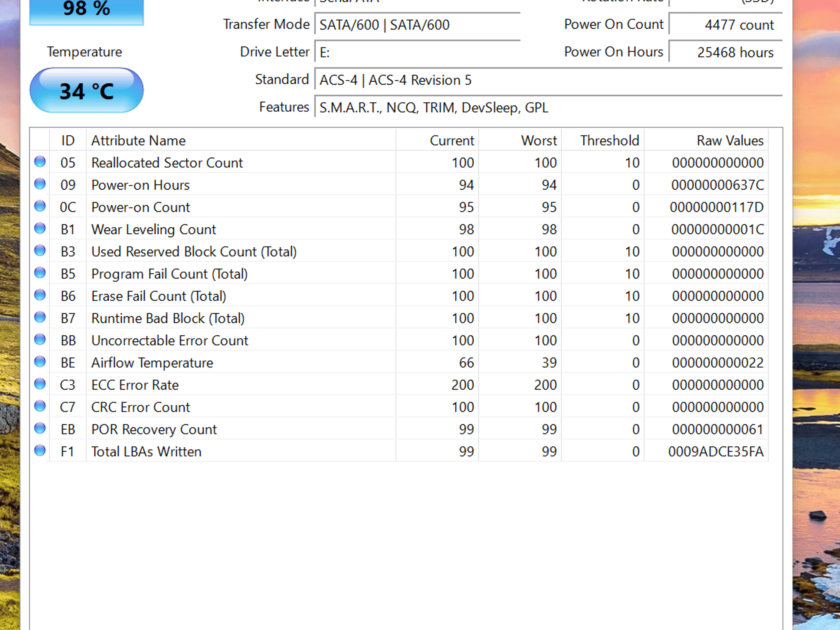
Task: Click the ID cell B1
Action: click(68, 229)
